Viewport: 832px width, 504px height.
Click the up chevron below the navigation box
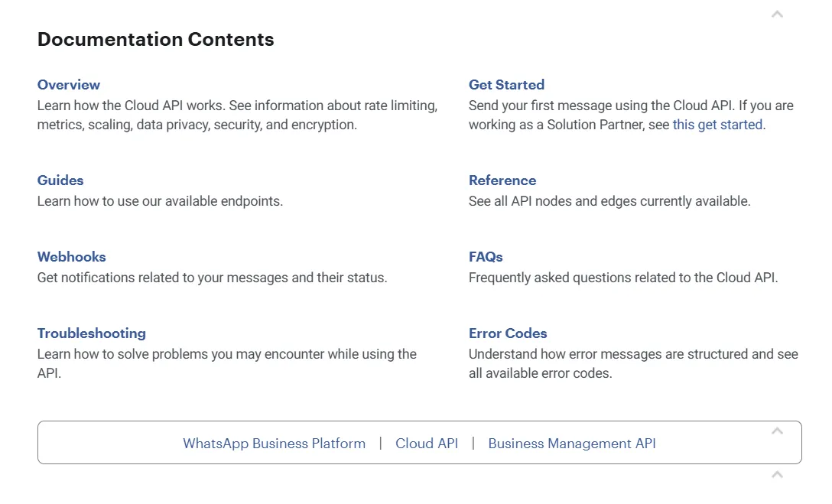[777, 474]
